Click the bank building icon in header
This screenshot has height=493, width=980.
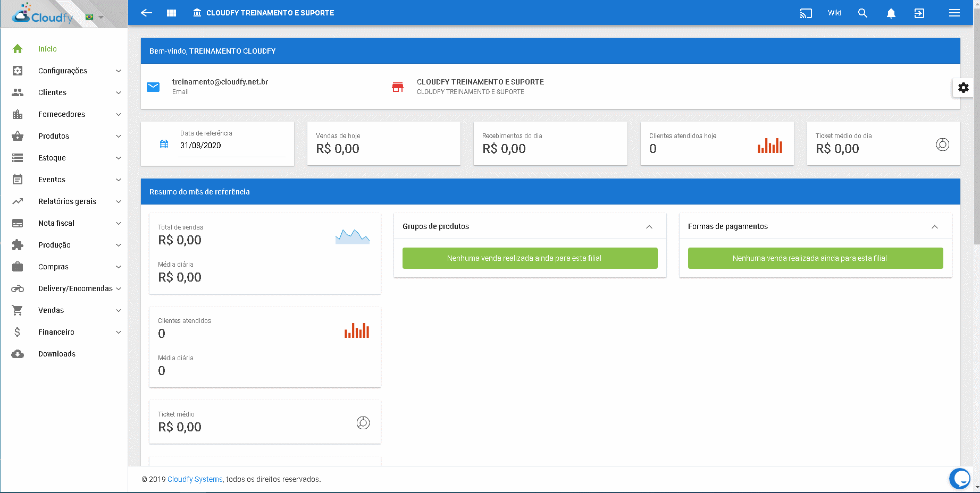pyautogui.click(x=197, y=13)
